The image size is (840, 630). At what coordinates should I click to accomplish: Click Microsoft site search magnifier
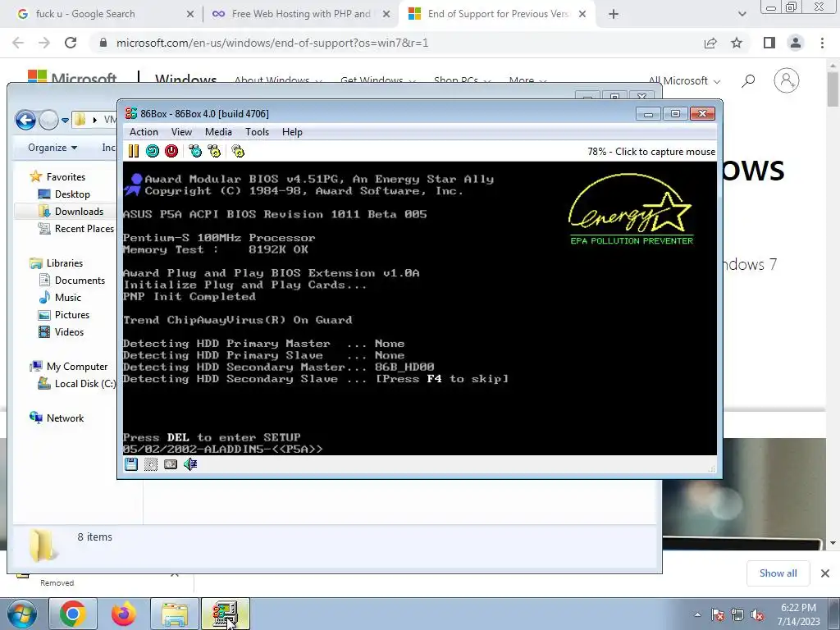[x=748, y=81]
